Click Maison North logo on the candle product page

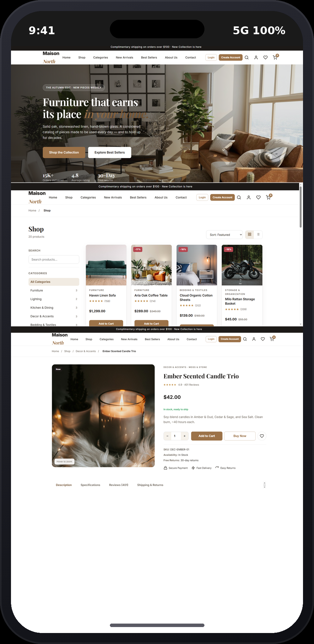[60, 339]
